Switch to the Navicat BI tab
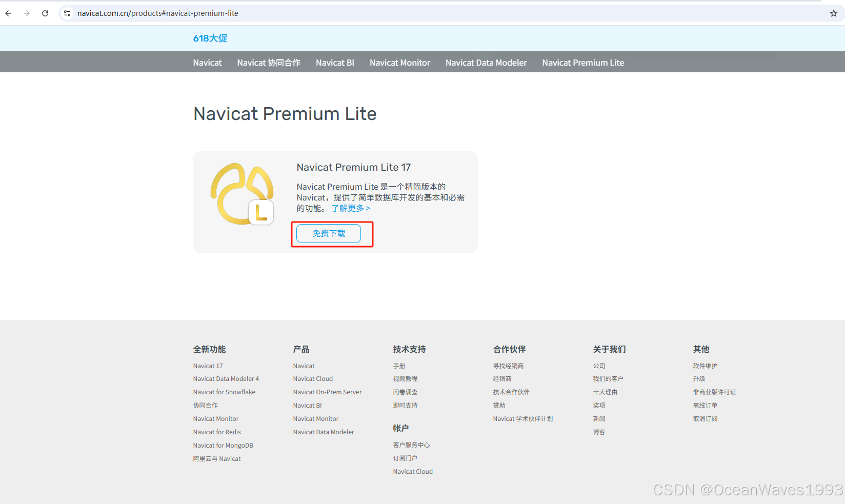The height and width of the screenshot is (504, 845). [x=335, y=63]
